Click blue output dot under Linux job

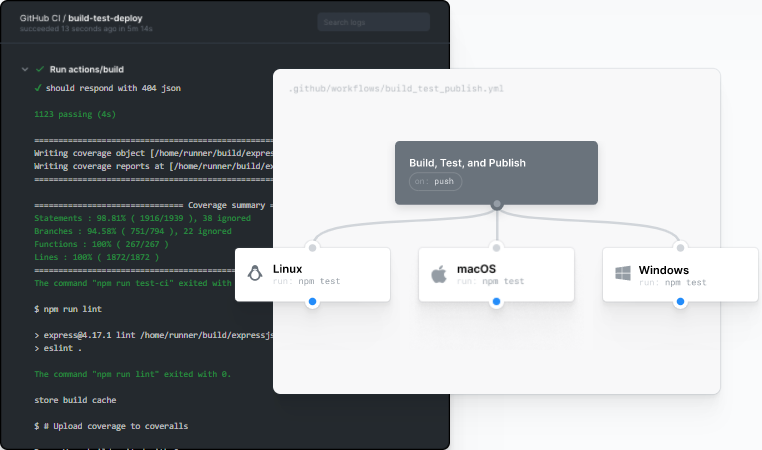(x=313, y=301)
